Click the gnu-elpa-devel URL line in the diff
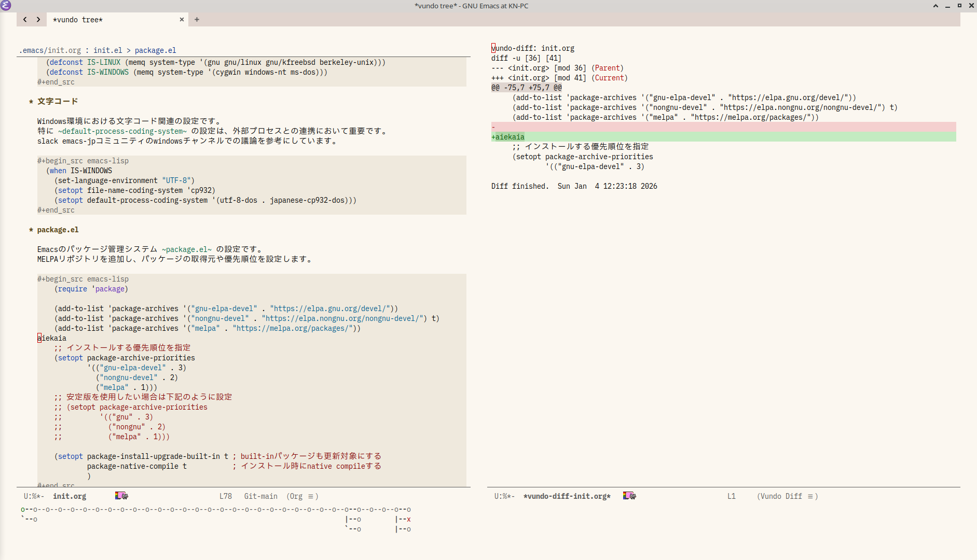977x560 pixels. [x=684, y=97]
